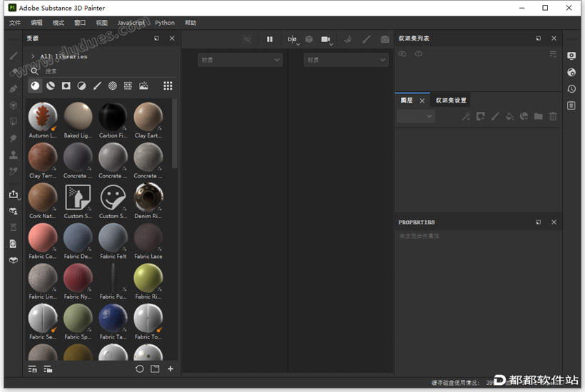Image resolution: width=585 pixels, height=392 pixels.
Task: Filter assets by materials sphere icon
Action: [35, 86]
